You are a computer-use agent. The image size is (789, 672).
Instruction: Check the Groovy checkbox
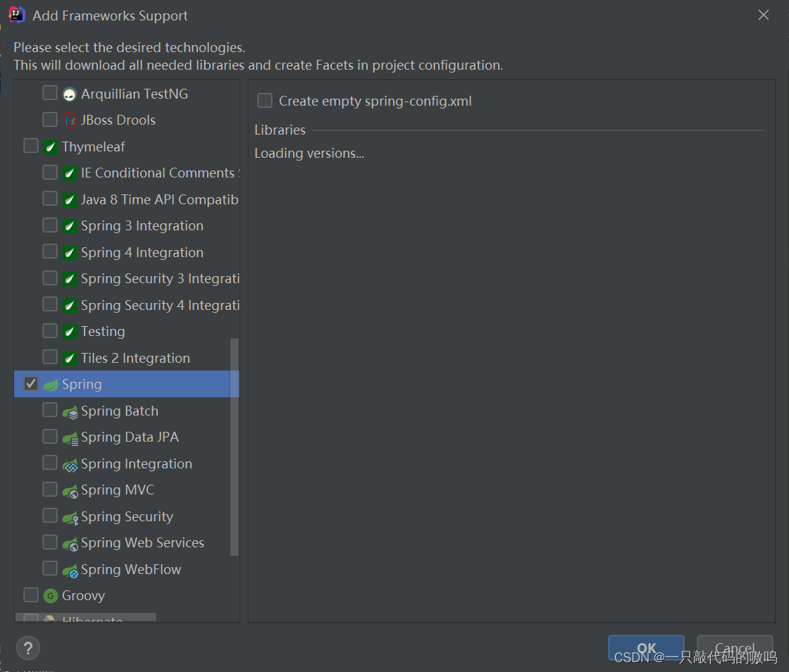tap(31, 595)
